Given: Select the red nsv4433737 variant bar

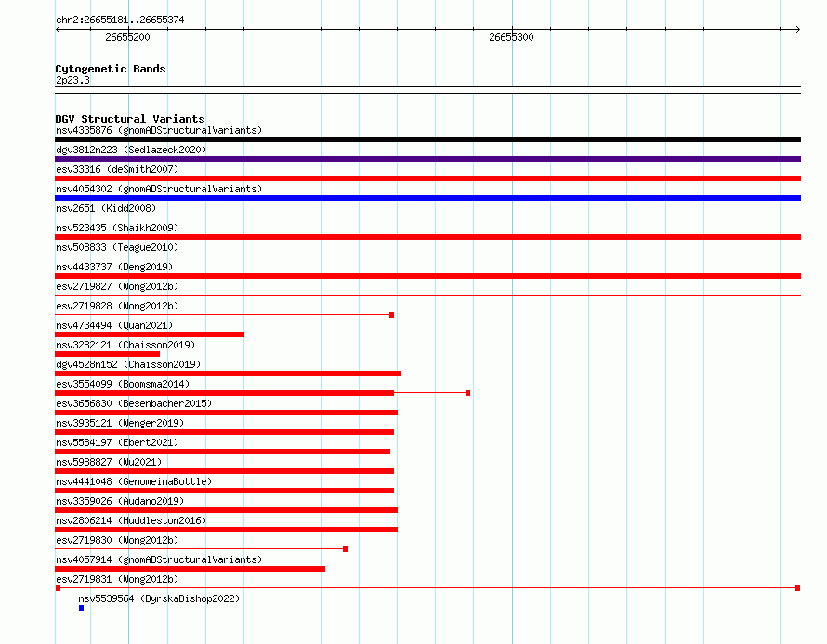Looking at the screenshot, I should [x=427, y=276].
